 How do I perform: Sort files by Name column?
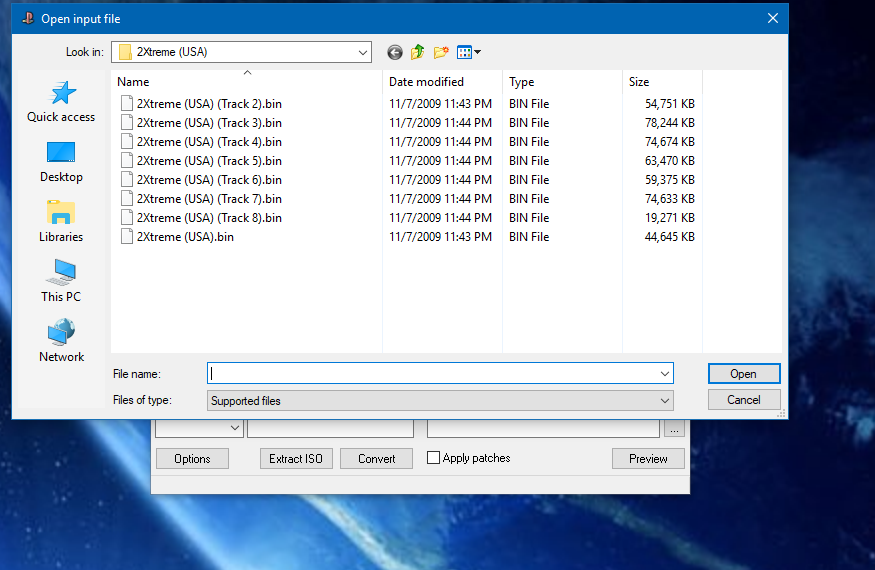coord(247,82)
